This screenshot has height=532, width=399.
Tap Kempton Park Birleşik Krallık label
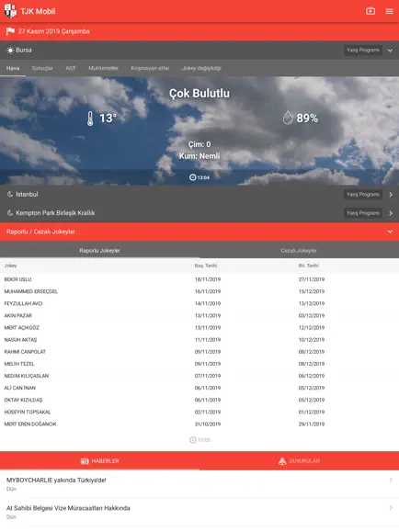tap(55, 213)
